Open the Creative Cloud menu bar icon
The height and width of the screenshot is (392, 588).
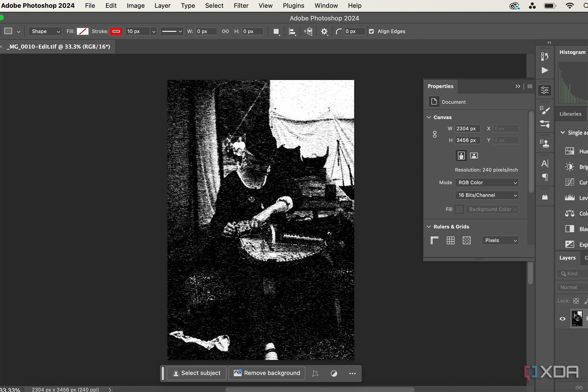click(515, 6)
